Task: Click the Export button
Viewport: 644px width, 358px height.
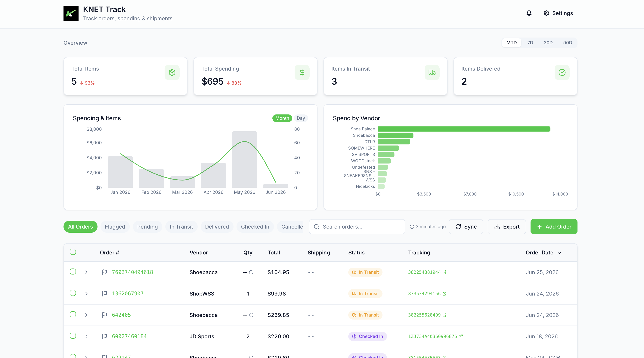Action: click(x=507, y=227)
